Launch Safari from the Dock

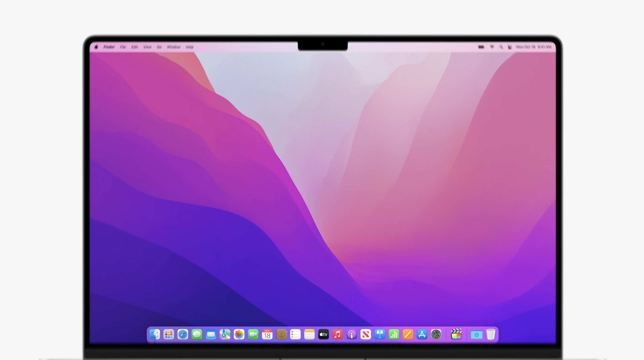(x=183, y=334)
